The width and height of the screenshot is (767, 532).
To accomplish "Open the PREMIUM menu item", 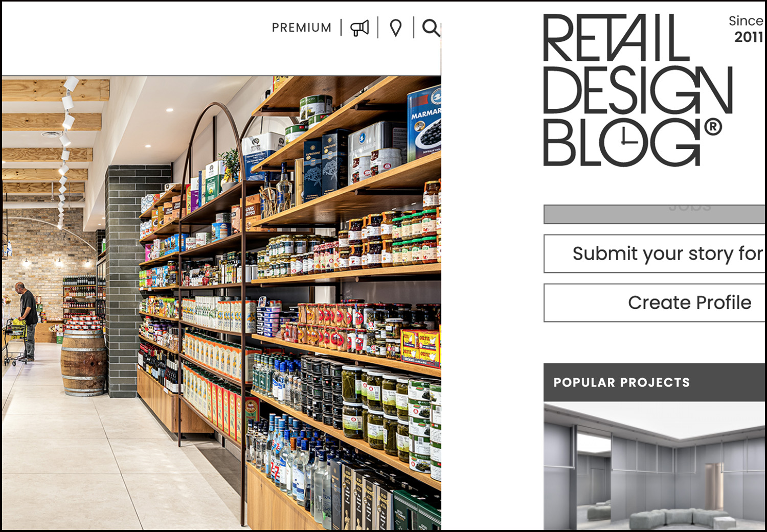I will 302,28.
